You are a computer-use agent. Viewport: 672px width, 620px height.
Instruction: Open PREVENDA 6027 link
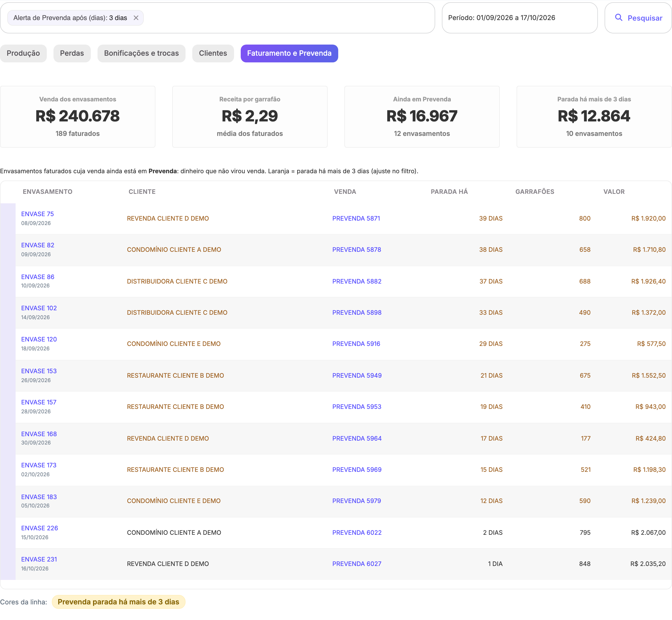[x=356, y=564]
